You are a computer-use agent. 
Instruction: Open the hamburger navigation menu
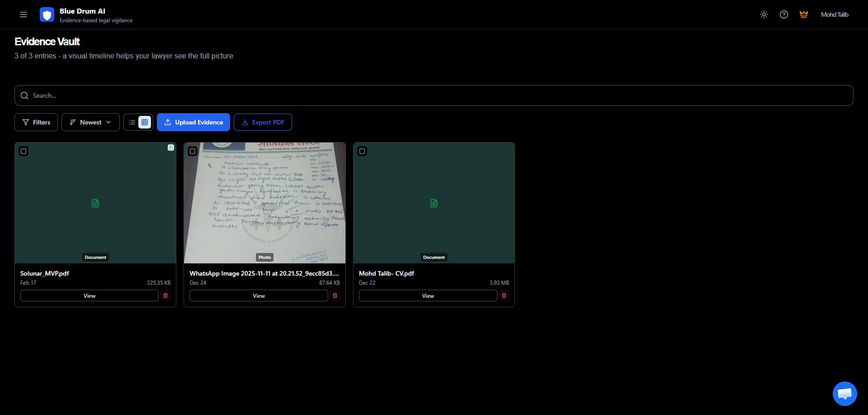point(24,14)
